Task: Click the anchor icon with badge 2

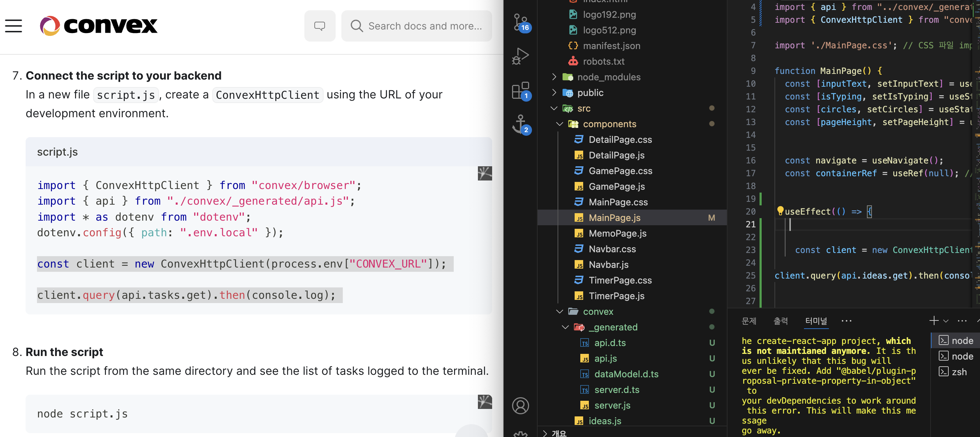Action: [x=520, y=124]
